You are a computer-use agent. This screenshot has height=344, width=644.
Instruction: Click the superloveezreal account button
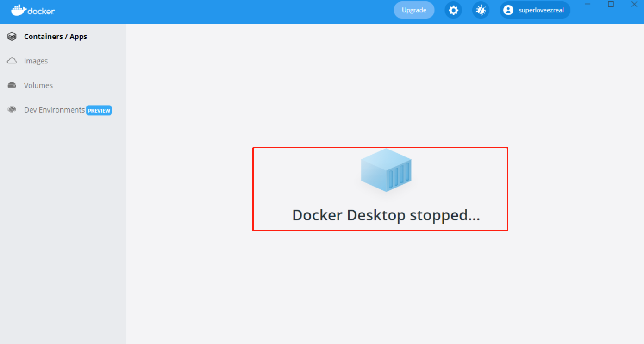pos(534,10)
